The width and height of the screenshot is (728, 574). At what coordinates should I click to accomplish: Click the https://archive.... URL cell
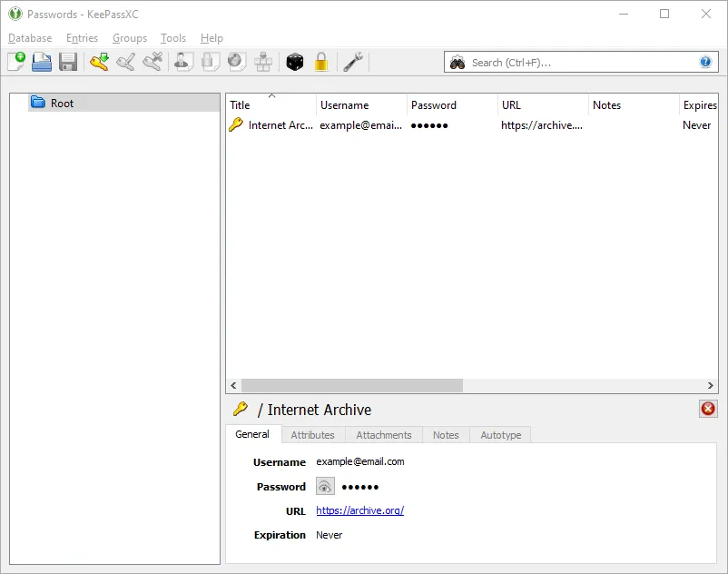542,125
